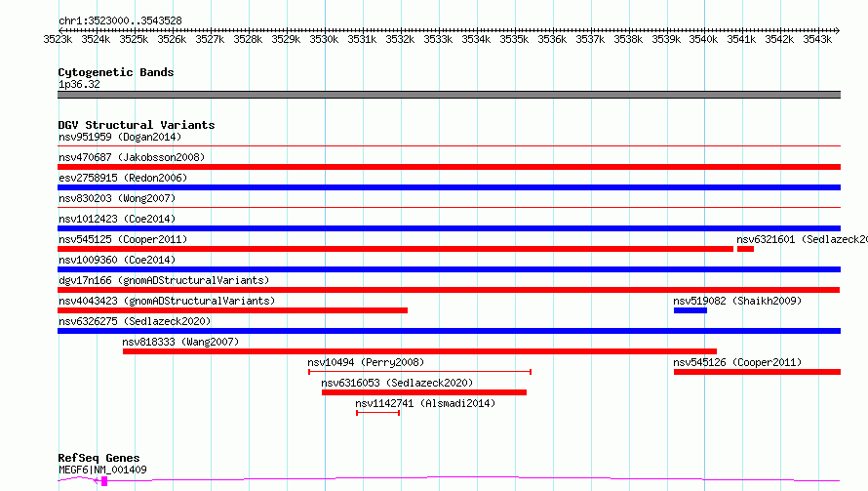Click the red bar under nsv4043423
This screenshot has width=868, height=491.
pyautogui.click(x=232, y=310)
